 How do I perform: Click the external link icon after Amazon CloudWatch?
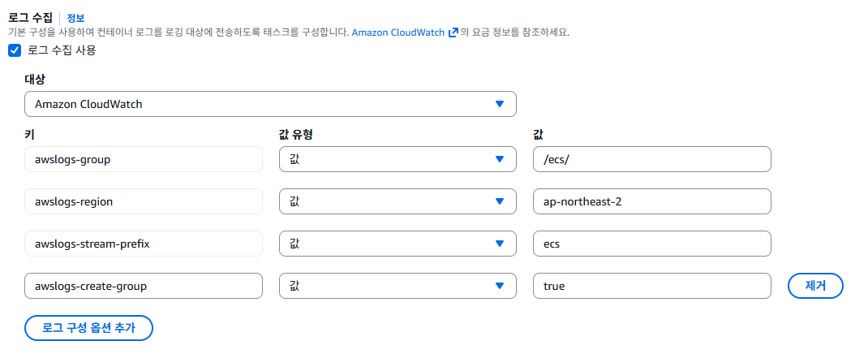[x=453, y=32]
